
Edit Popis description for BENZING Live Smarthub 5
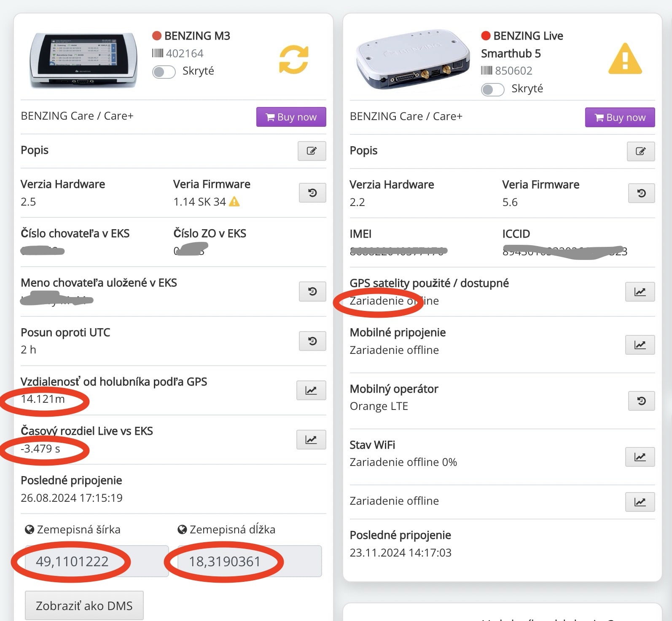point(640,151)
